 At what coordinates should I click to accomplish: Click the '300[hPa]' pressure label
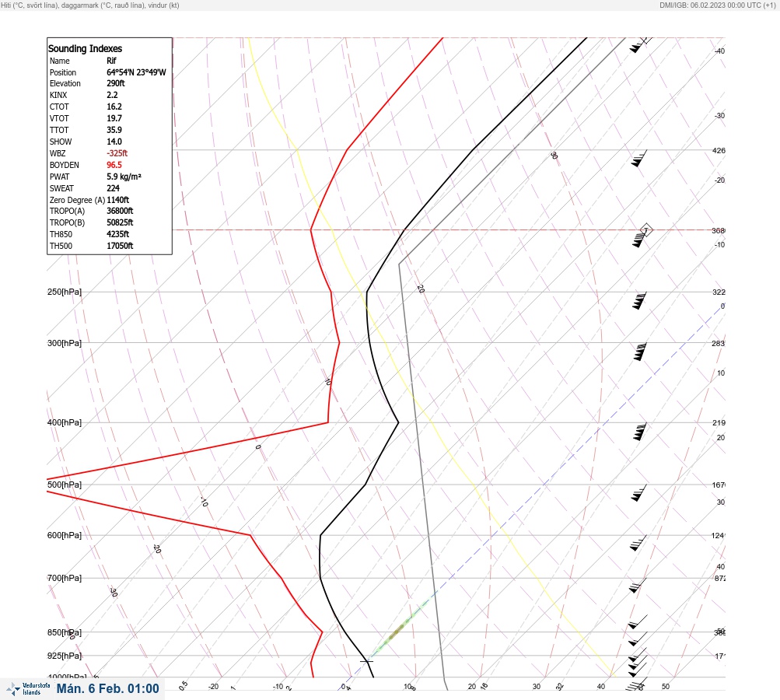[x=65, y=343]
